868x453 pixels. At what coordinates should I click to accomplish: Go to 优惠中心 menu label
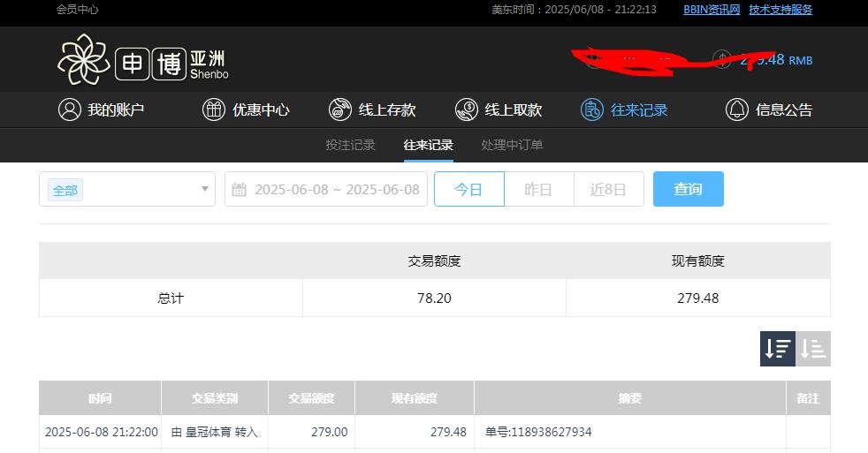click(x=261, y=110)
